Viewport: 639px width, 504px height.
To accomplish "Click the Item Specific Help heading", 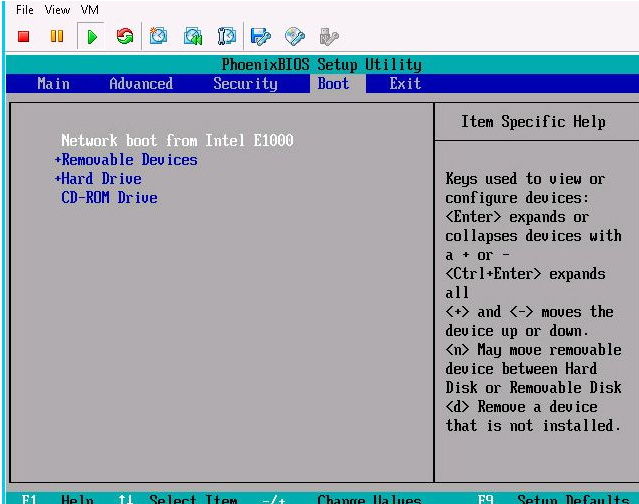I will coord(533,121).
